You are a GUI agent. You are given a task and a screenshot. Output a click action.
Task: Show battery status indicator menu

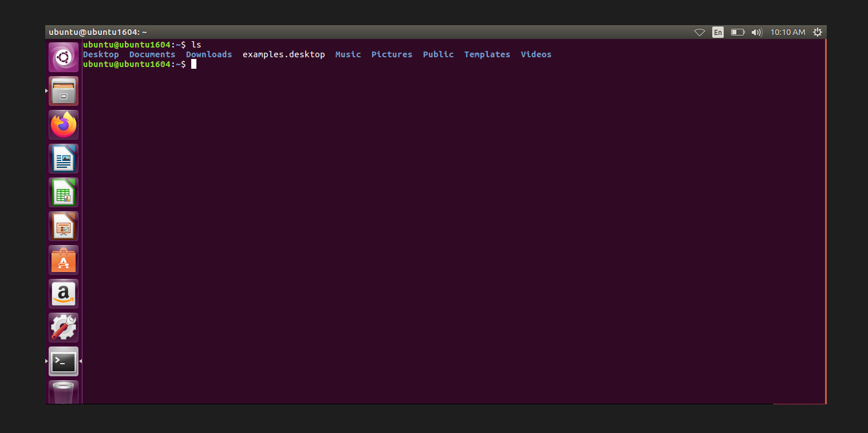tap(737, 33)
